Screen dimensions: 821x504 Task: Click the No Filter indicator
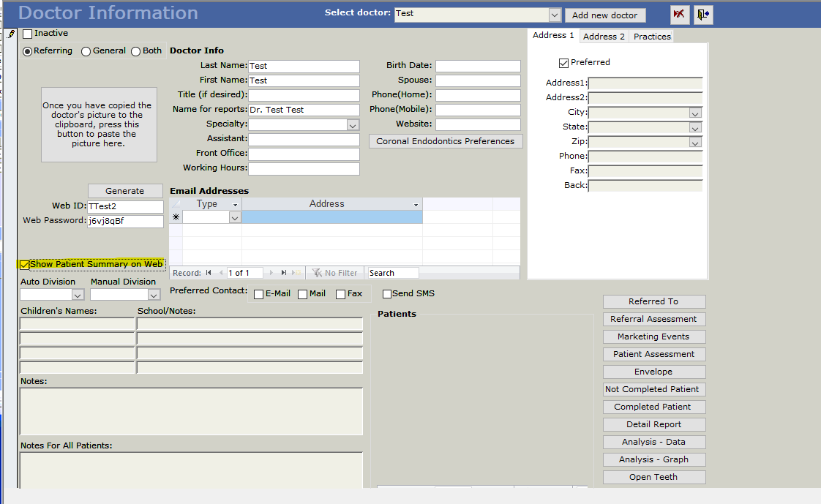[334, 273]
